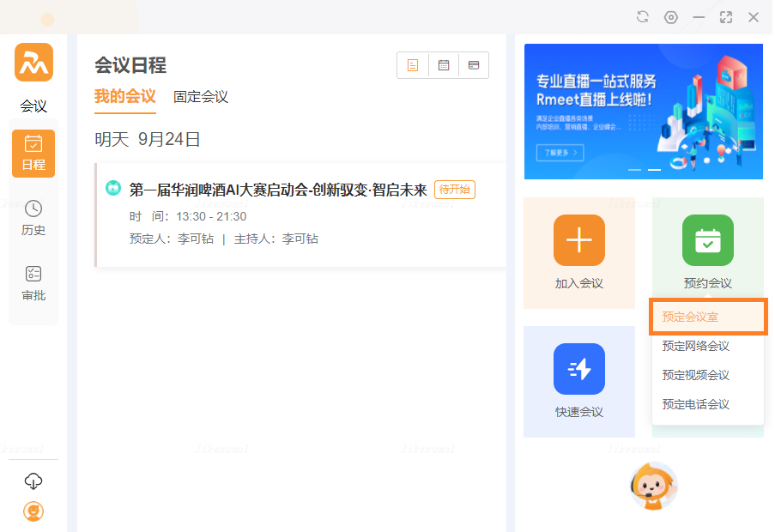Open settings via the hexagon gear icon
Image resolution: width=775 pixels, height=532 pixels.
[671, 17]
